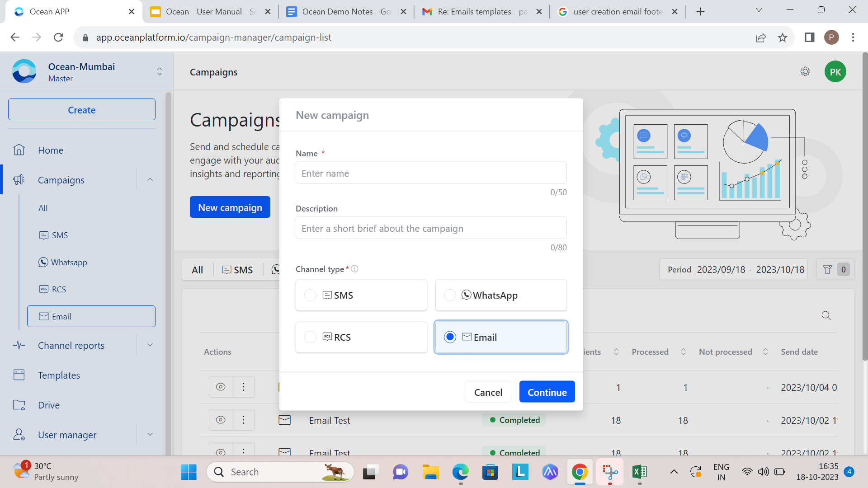
Task: Select the SMS channel radio button
Action: click(x=310, y=295)
